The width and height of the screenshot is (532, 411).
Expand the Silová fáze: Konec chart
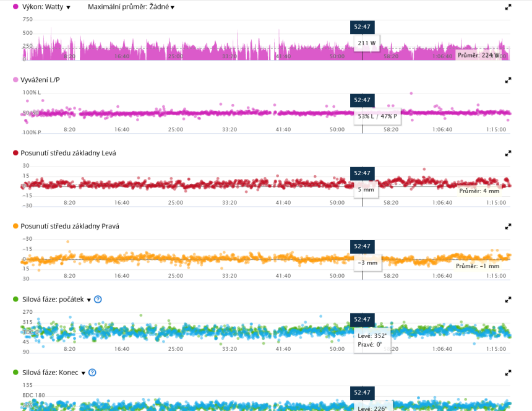click(508, 373)
